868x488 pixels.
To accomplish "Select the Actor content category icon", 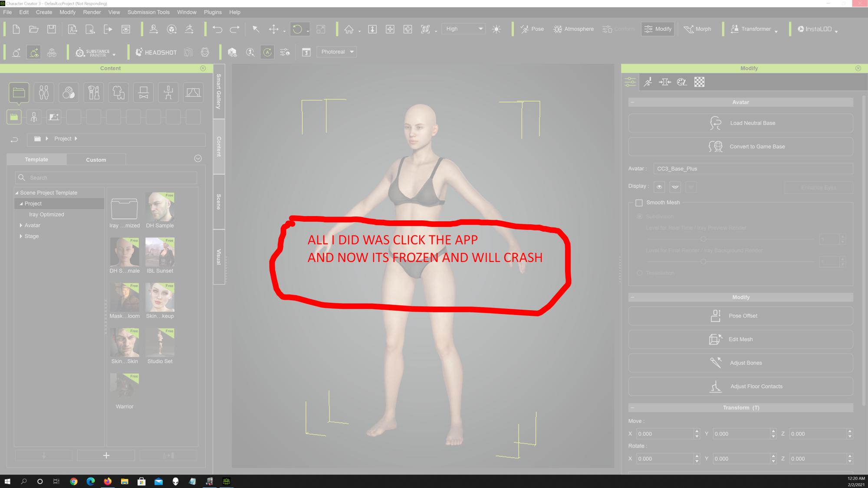I will click(x=44, y=92).
